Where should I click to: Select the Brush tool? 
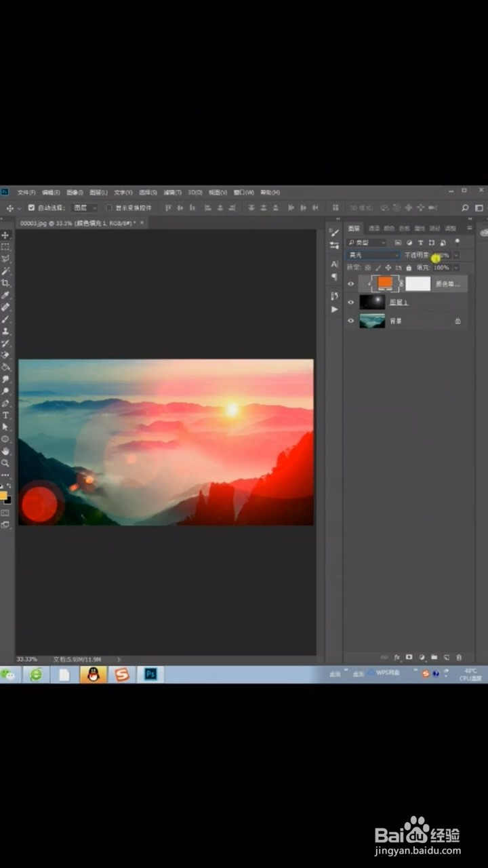click(5, 319)
